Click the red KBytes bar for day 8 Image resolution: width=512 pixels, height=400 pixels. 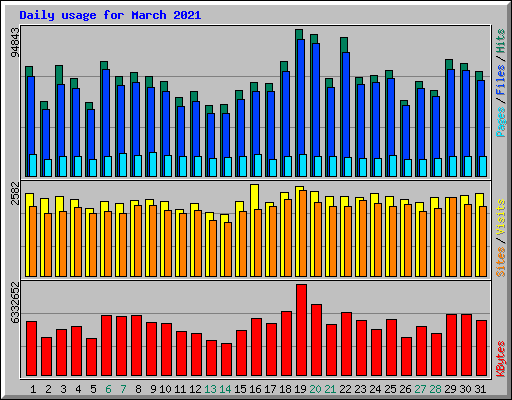pyautogui.click(x=136, y=346)
